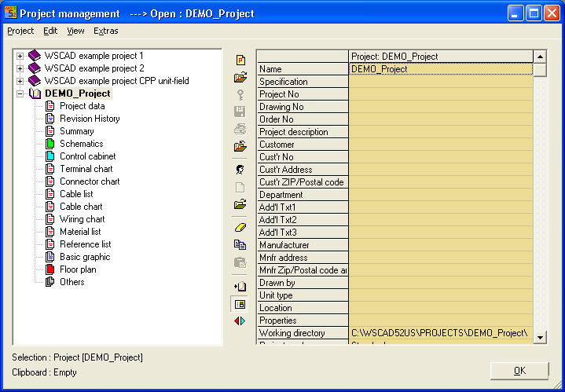Click the greyed floppy disk save icon
Image resolution: width=565 pixels, height=392 pixels.
240,112
